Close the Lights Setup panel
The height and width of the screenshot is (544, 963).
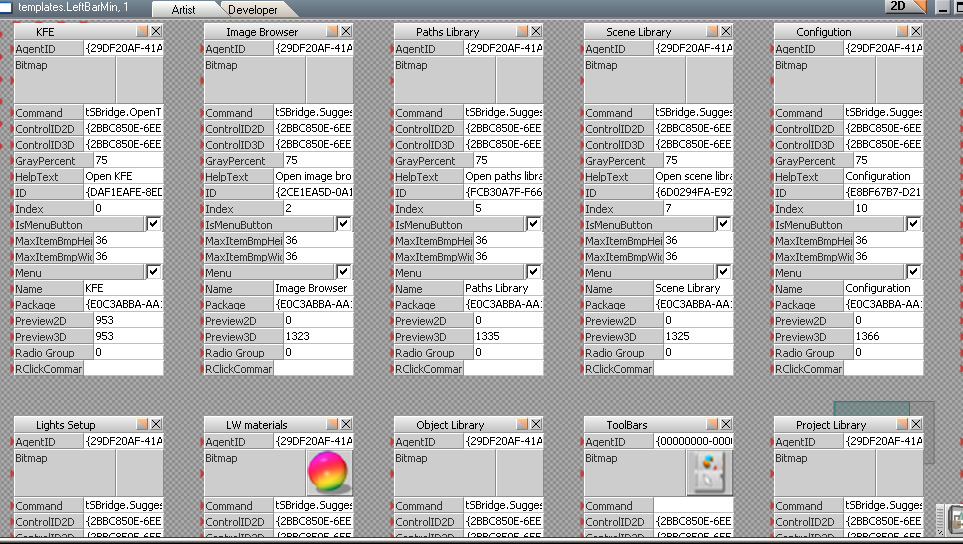click(156, 424)
